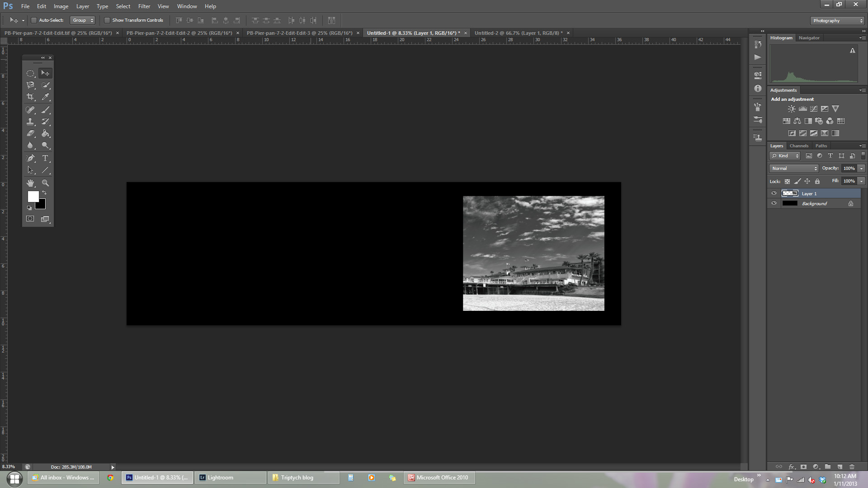Screen dimensions: 868x488
Task: Select the Pen tool
Action: point(30,158)
